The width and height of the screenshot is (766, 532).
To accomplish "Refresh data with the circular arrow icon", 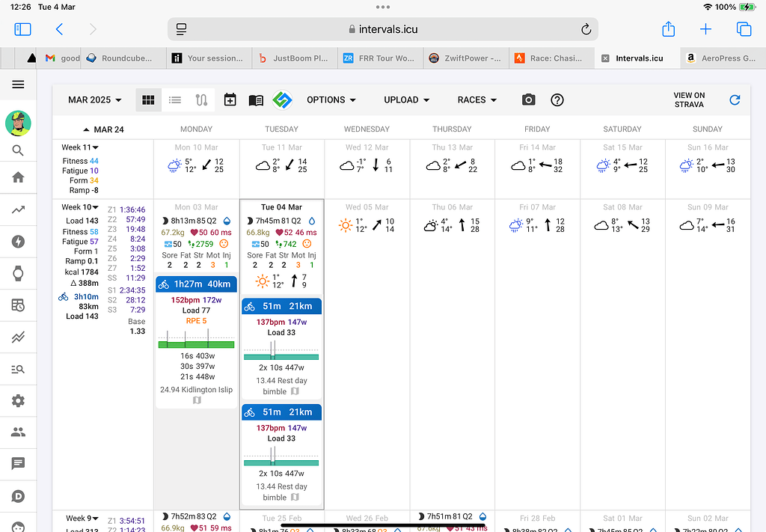I will coord(735,100).
